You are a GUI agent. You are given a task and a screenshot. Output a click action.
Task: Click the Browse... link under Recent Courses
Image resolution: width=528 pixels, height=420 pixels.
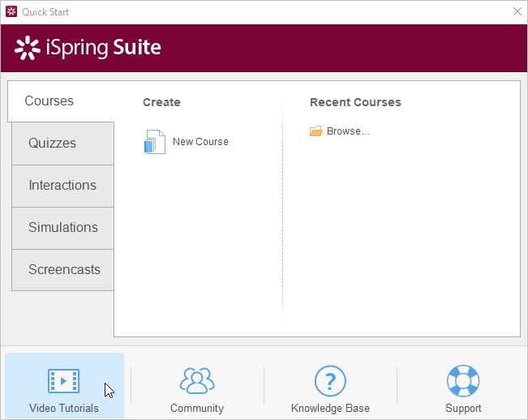[348, 131]
